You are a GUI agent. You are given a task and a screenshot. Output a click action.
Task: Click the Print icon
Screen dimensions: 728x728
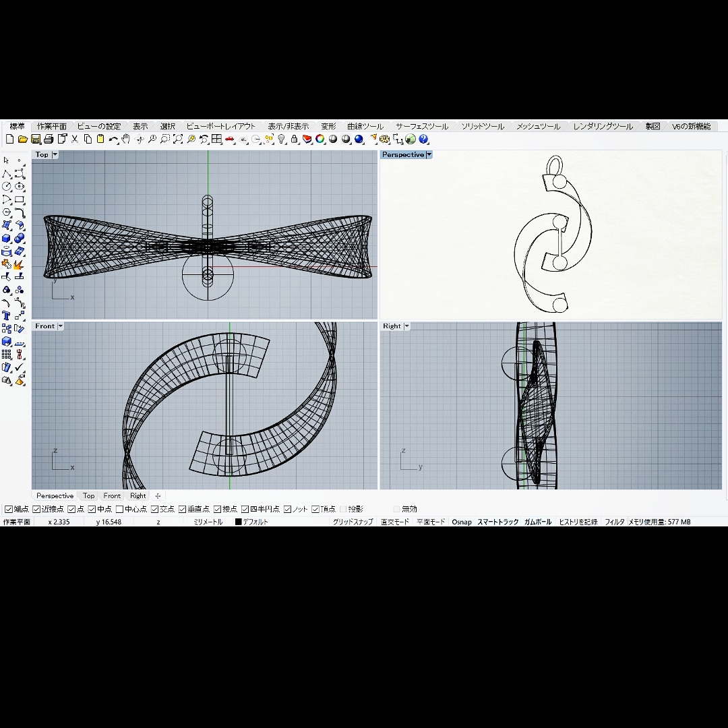click(x=49, y=140)
